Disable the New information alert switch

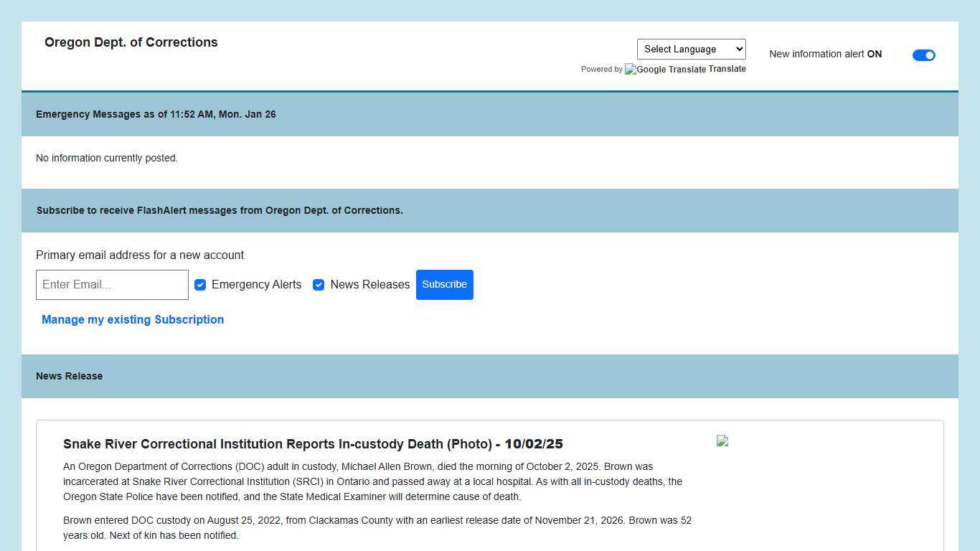[x=924, y=55]
